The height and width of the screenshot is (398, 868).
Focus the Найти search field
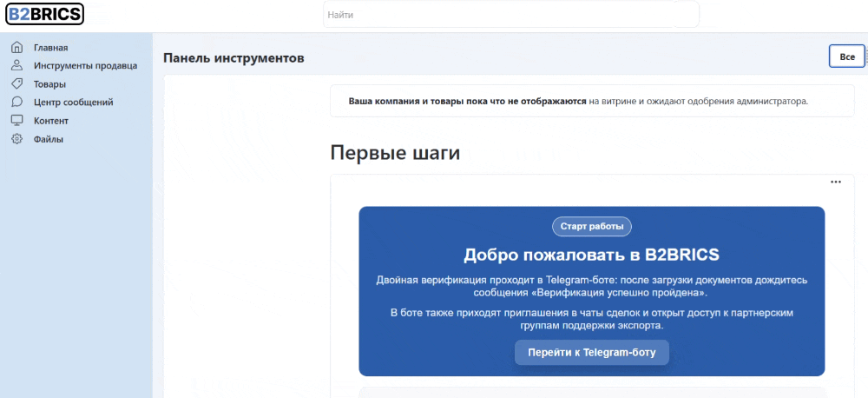[x=511, y=15]
